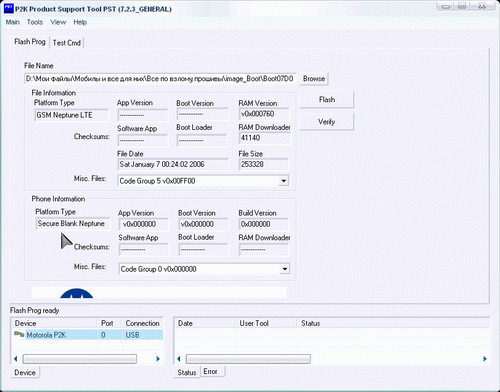This screenshot has width=500, height=392.
Task: Switch to the Flash Prog tab
Action: [x=30, y=42]
